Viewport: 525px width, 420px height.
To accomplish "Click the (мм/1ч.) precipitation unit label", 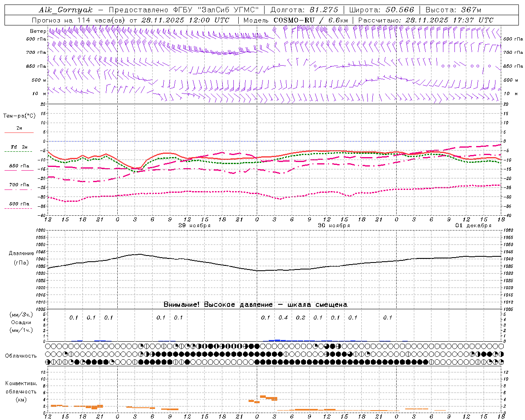I will coord(21,330).
